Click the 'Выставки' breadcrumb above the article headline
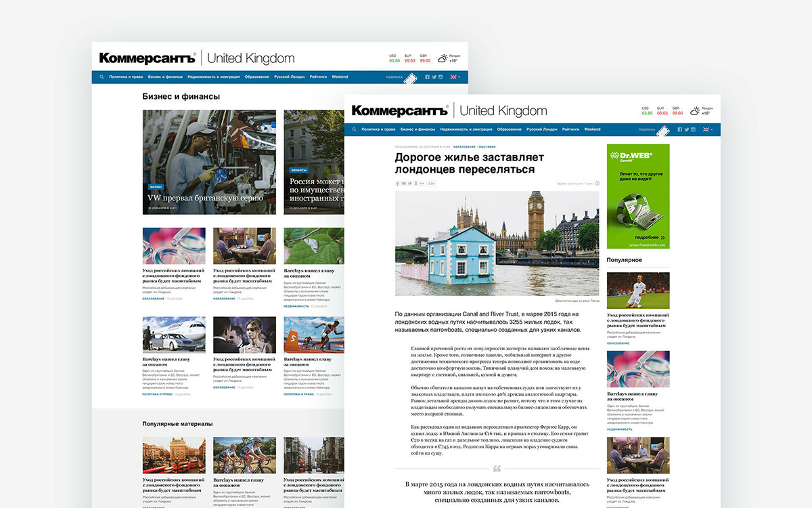 click(487, 147)
